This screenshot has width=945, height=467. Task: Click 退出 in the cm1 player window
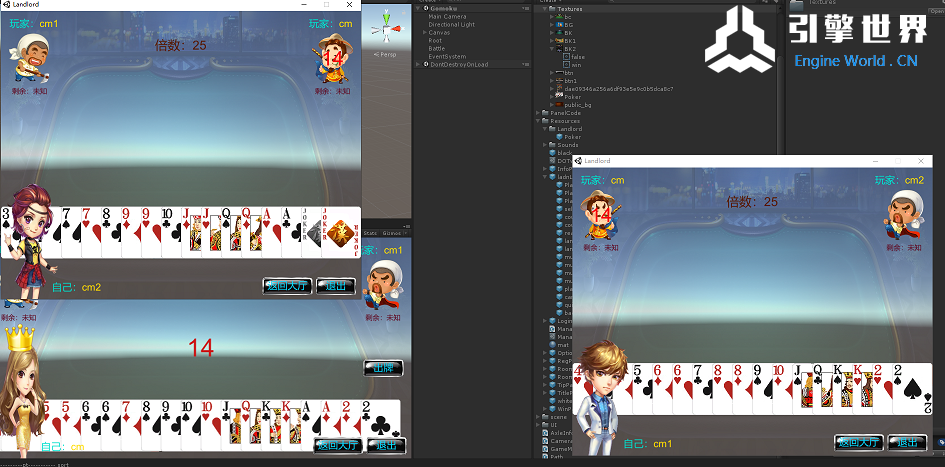[x=907, y=442]
